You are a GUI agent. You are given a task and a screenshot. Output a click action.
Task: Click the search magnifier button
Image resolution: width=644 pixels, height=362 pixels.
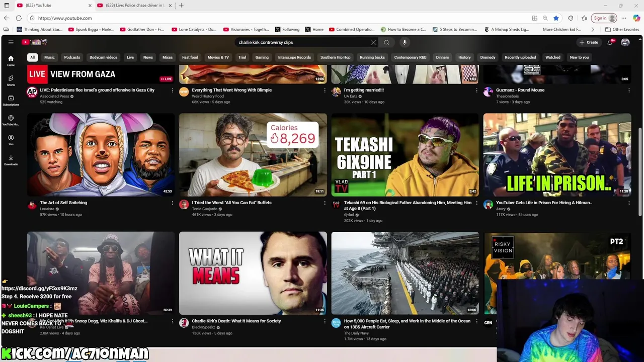pos(386,42)
